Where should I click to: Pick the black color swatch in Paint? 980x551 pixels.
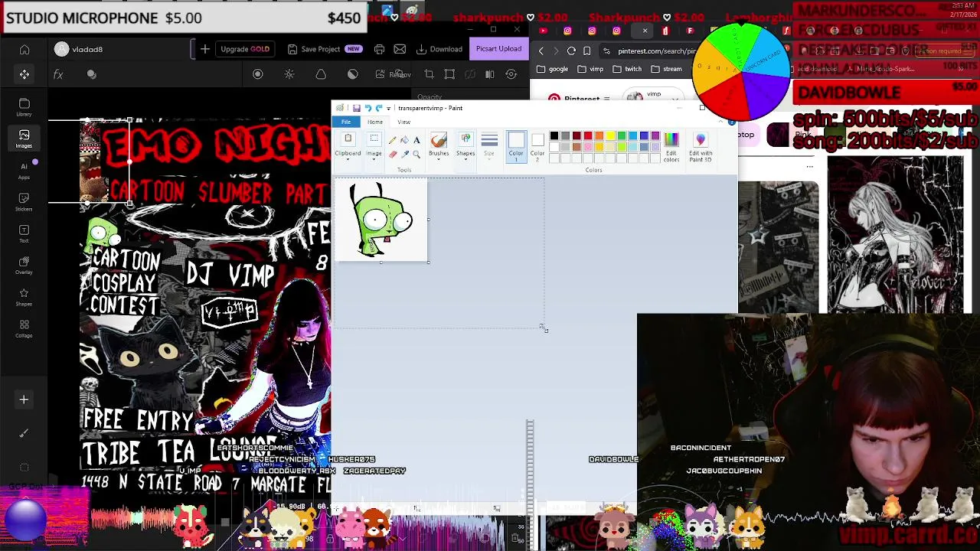[x=554, y=136]
